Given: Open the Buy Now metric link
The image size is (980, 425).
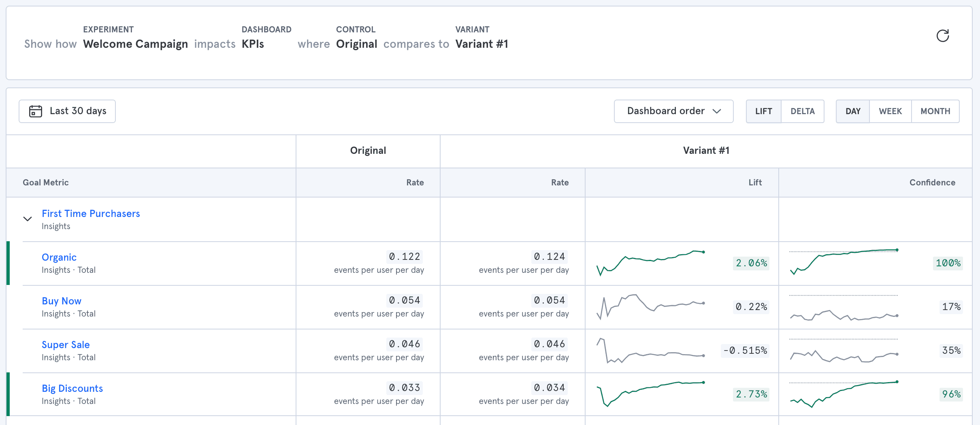Looking at the screenshot, I should [62, 301].
